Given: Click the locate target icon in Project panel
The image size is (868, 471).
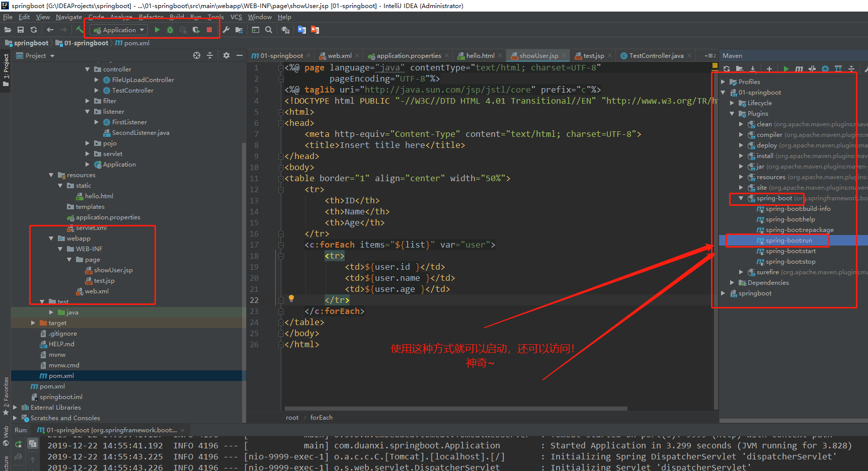Looking at the screenshot, I should (197, 56).
